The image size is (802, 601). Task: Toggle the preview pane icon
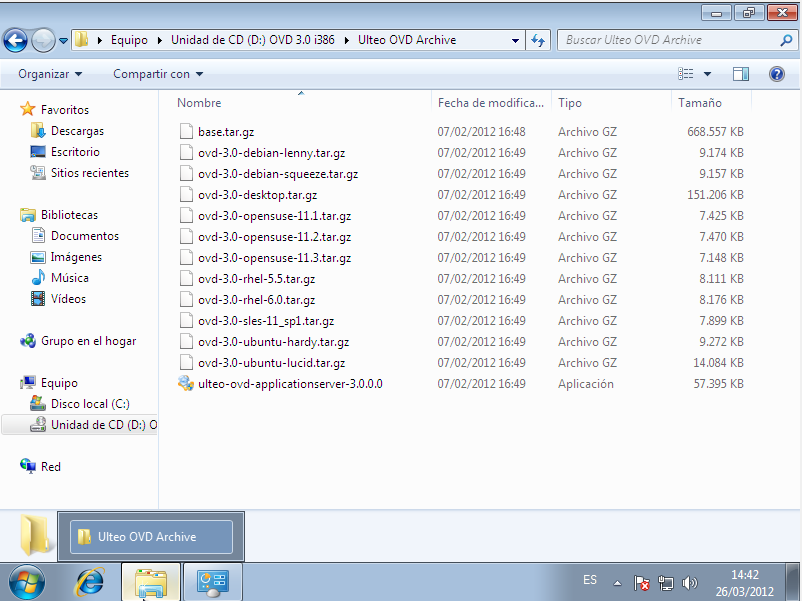(741, 74)
